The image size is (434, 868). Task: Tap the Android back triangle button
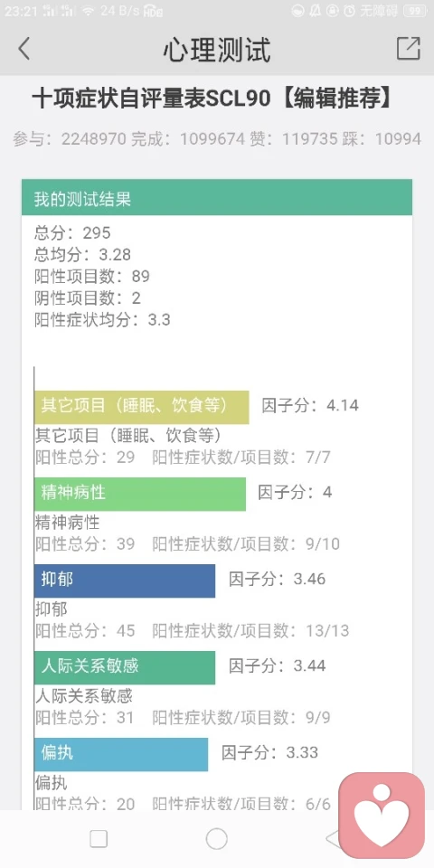point(334,839)
